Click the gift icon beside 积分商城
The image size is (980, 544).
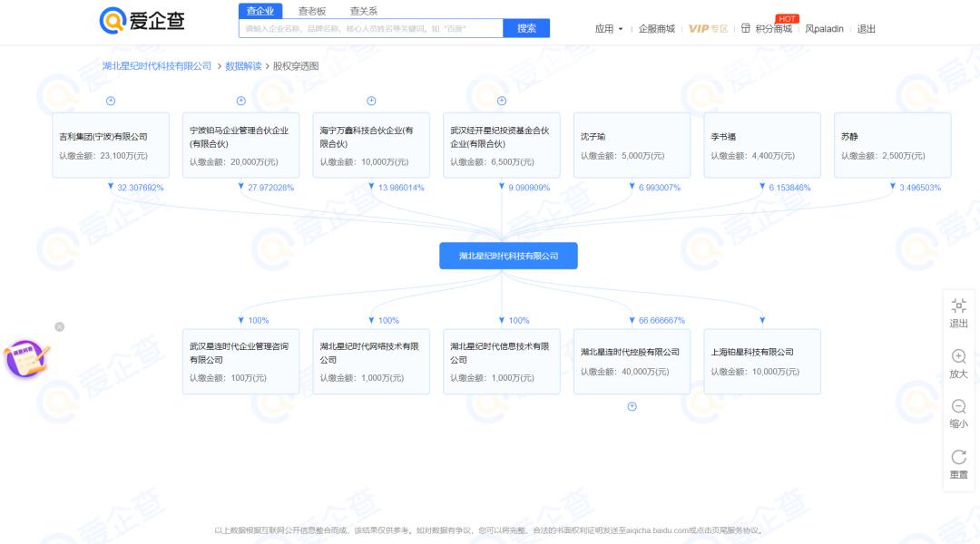pyautogui.click(x=746, y=28)
